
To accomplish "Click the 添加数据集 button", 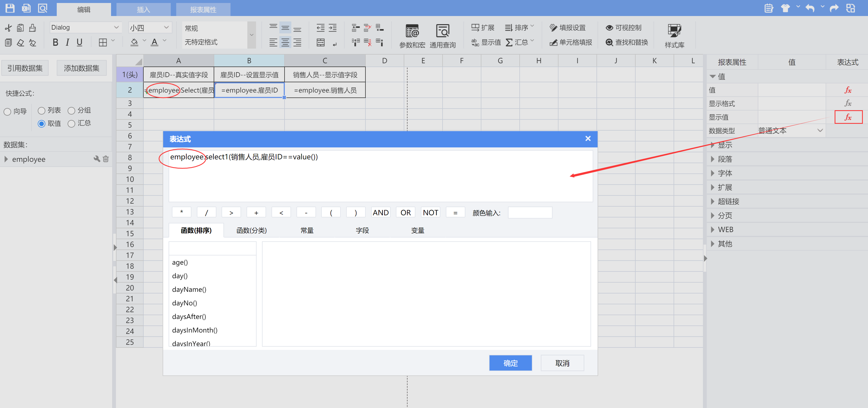I will point(81,68).
